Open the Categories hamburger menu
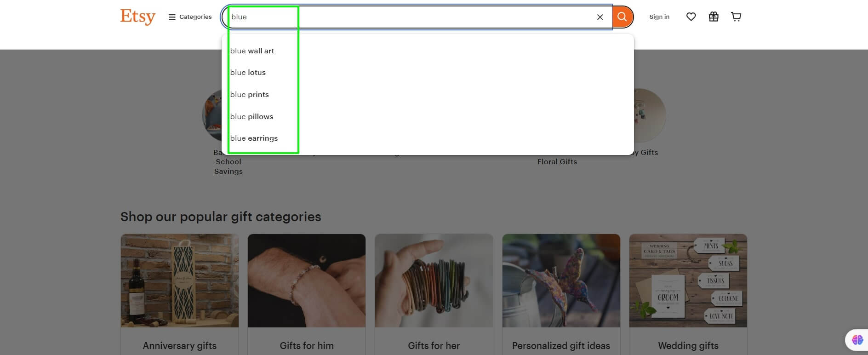This screenshot has width=868, height=355. (x=190, y=17)
